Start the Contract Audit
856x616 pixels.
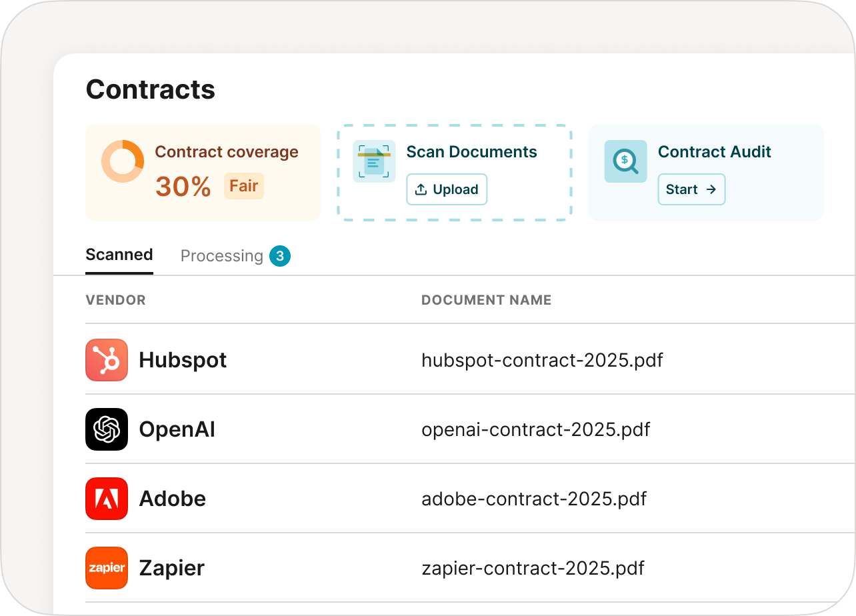point(691,189)
